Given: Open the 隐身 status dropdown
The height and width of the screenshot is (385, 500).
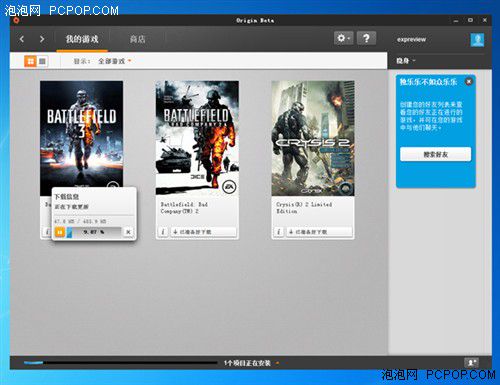Looking at the screenshot, I should point(406,61).
